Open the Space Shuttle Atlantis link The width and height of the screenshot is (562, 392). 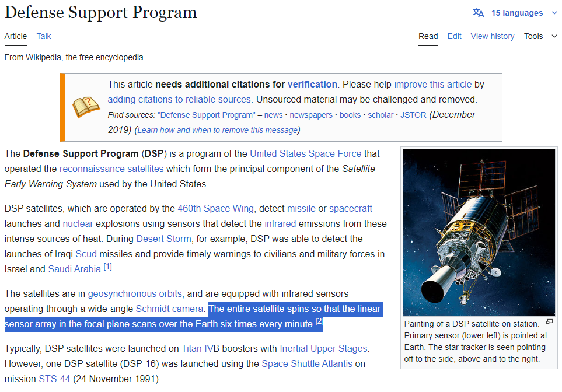click(307, 363)
